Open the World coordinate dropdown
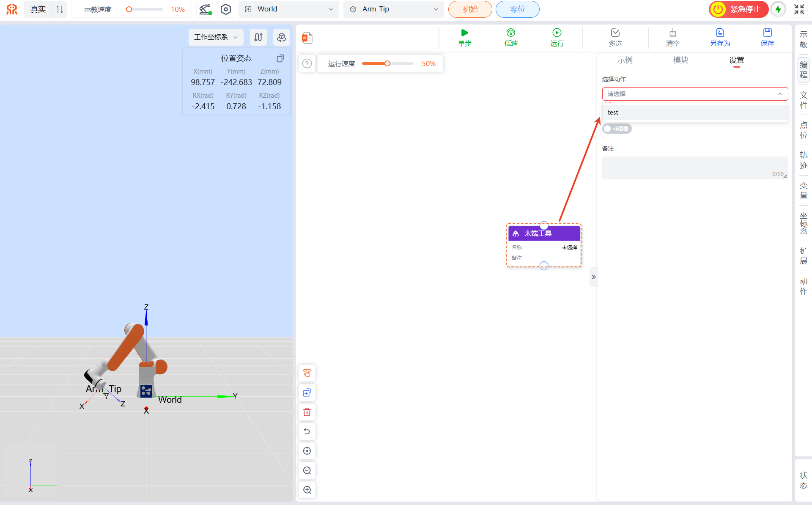 289,9
